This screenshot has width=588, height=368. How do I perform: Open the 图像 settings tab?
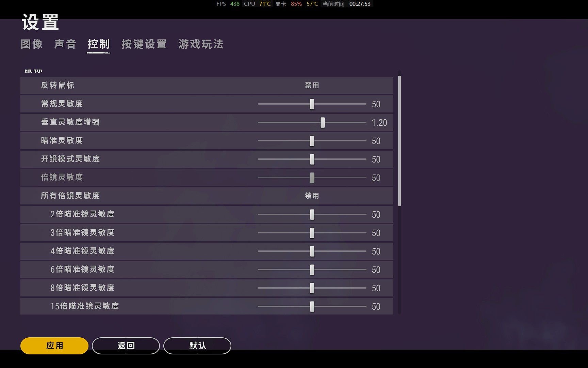[32, 44]
